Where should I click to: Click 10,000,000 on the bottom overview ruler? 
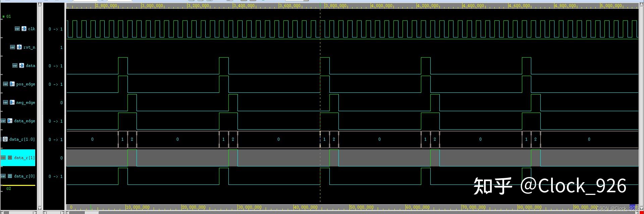138,207
